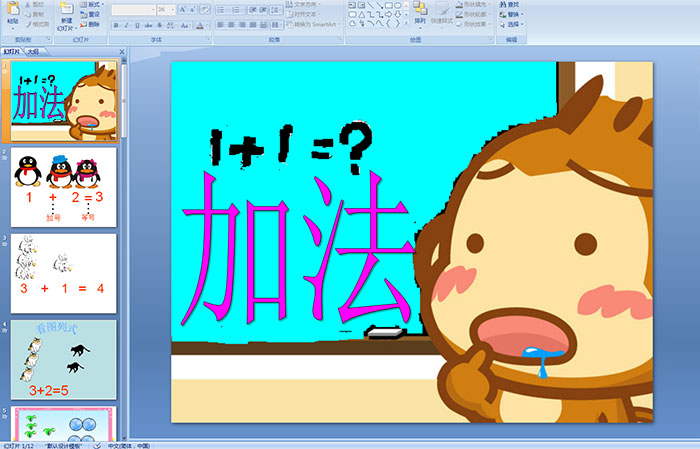This screenshot has height=449, width=700.
Task: Click the font color A swatch
Action: [x=200, y=25]
